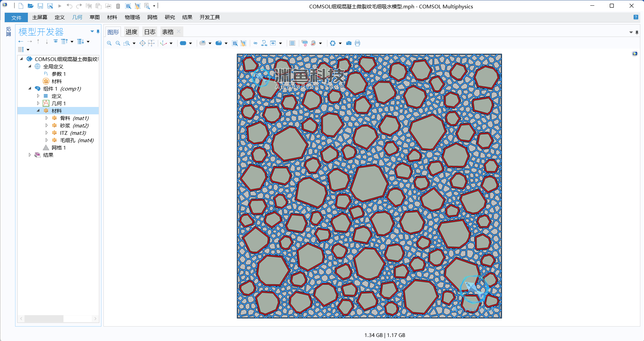Switch to the 进度 window tab
This screenshot has width=644, height=341.
click(x=132, y=32)
